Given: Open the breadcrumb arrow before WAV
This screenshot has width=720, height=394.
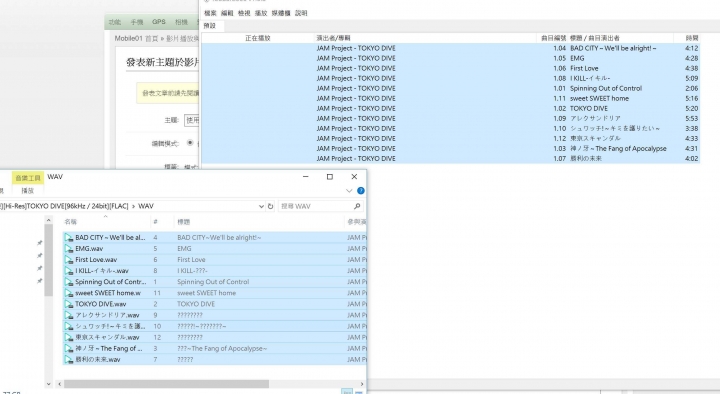Looking at the screenshot, I should click(134, 206).
